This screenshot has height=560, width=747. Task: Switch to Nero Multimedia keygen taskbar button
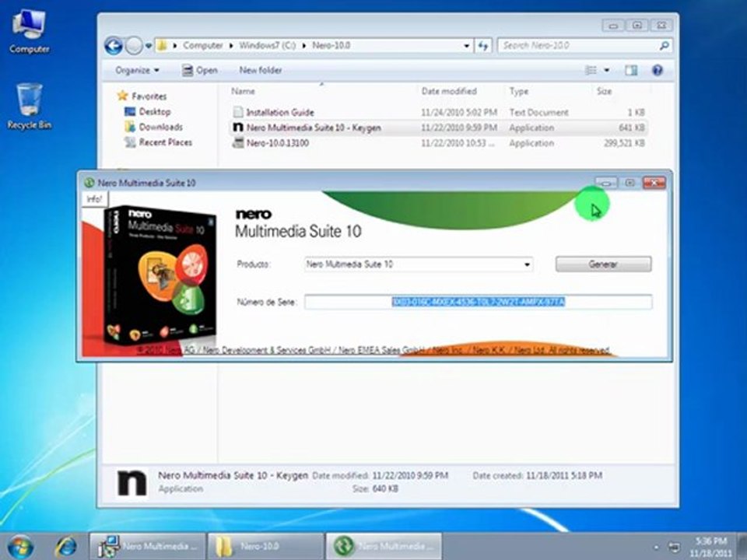(384, 546)
